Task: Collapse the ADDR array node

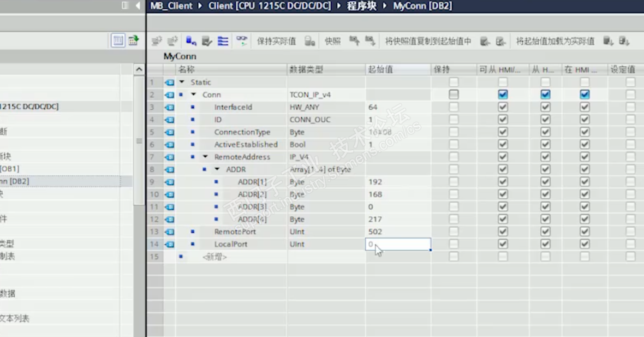Action: [x=217, y=169]
